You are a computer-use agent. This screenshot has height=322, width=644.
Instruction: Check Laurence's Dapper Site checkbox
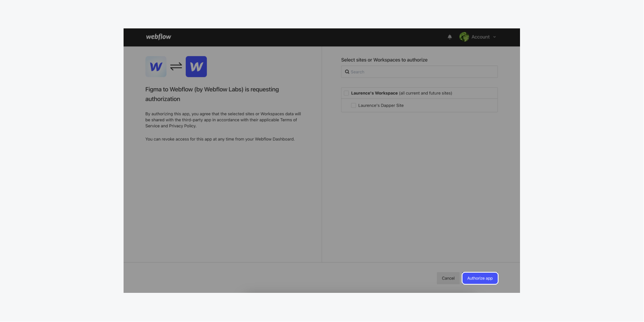354,105
